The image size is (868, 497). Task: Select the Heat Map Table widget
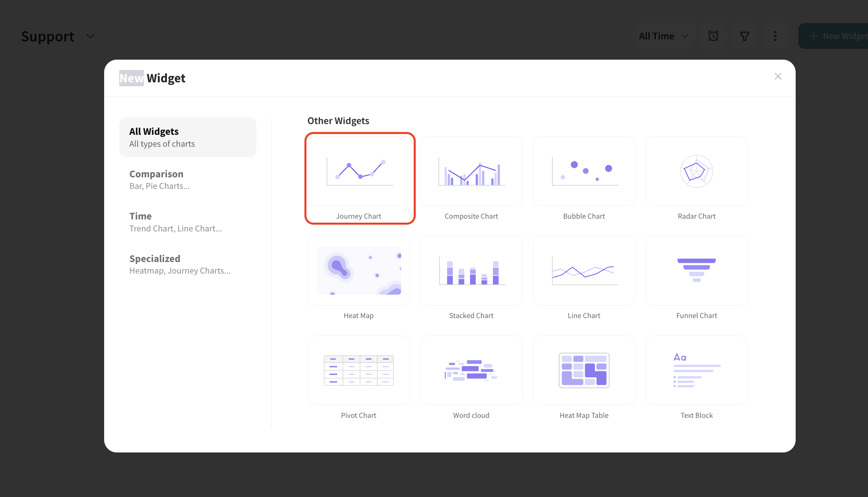tap(584, 371)
